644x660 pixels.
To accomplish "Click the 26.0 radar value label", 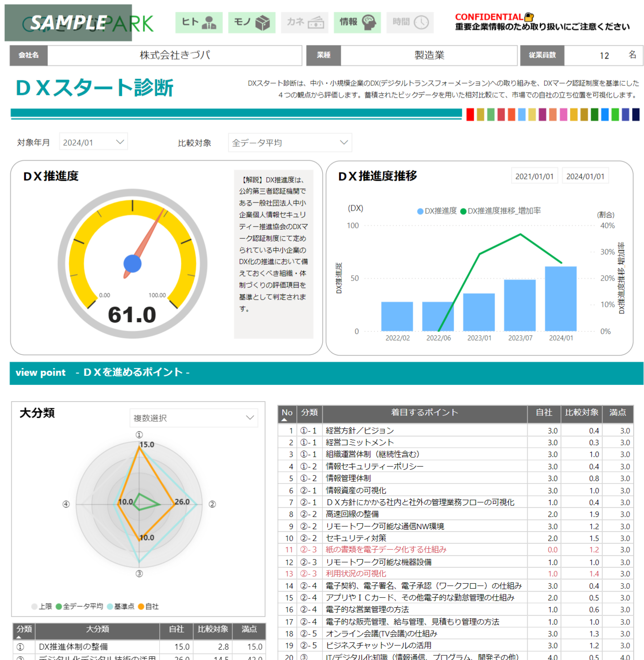I will point(182,502).
